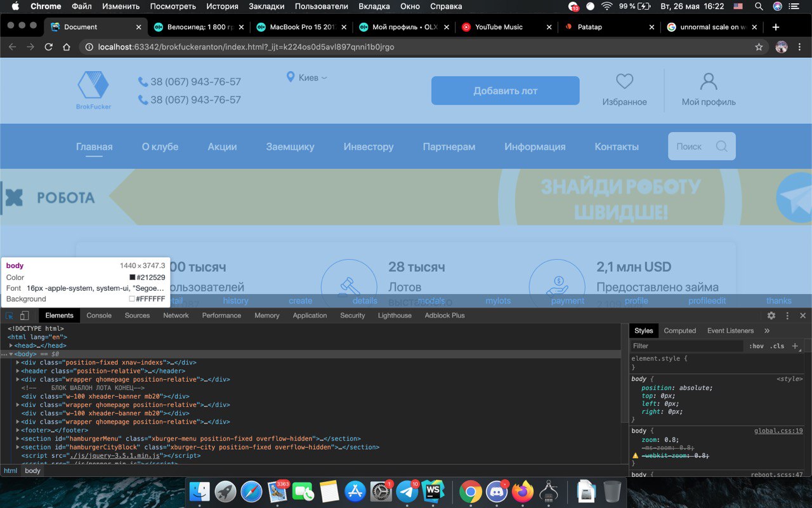Open Telegram from the Dock
The image size is (812, 508).
[x=407, y=491]
